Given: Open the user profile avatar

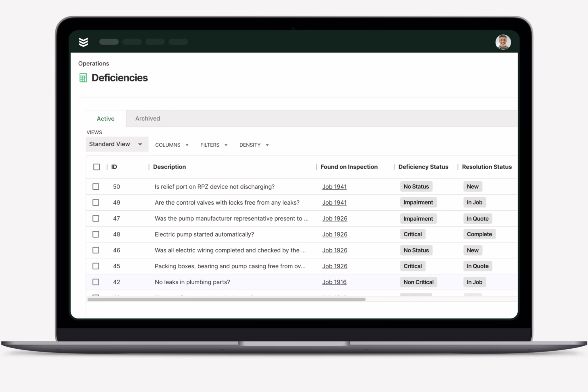Looking at the screenshot, I should tap(503, 42).
